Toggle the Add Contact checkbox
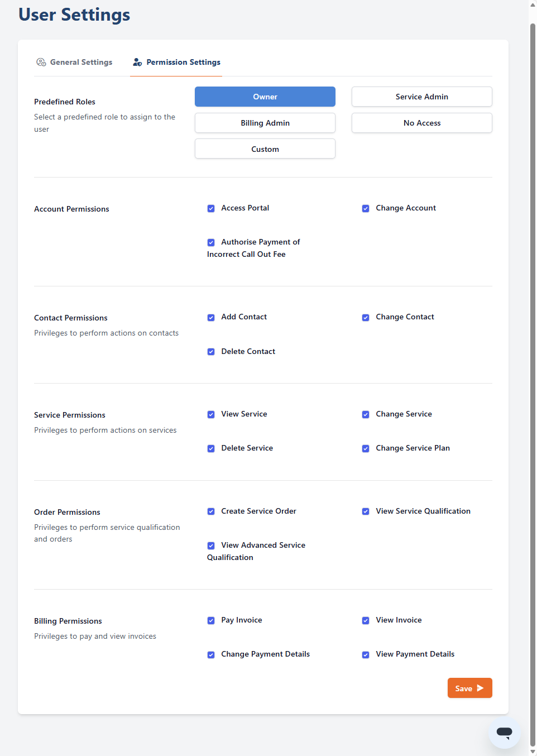 coord(211,317)
